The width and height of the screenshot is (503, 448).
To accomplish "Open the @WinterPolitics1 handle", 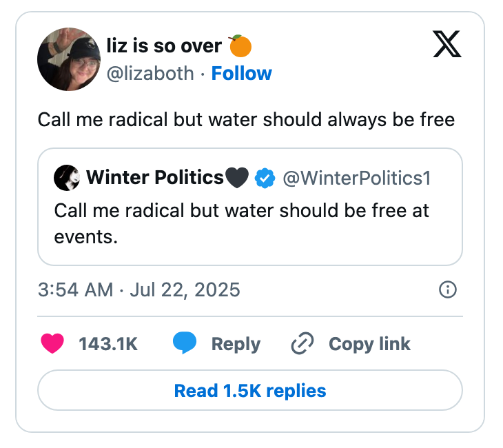I will [357, 178].
